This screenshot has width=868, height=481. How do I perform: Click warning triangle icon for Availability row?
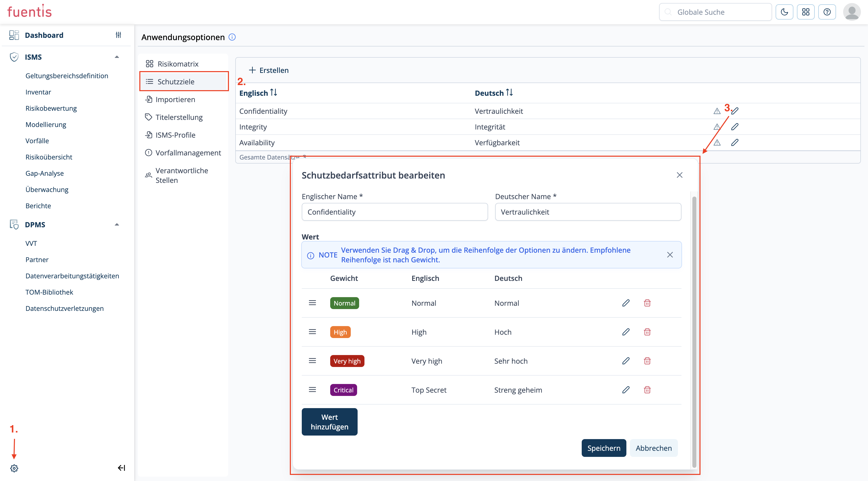click(x=717, y=142)
